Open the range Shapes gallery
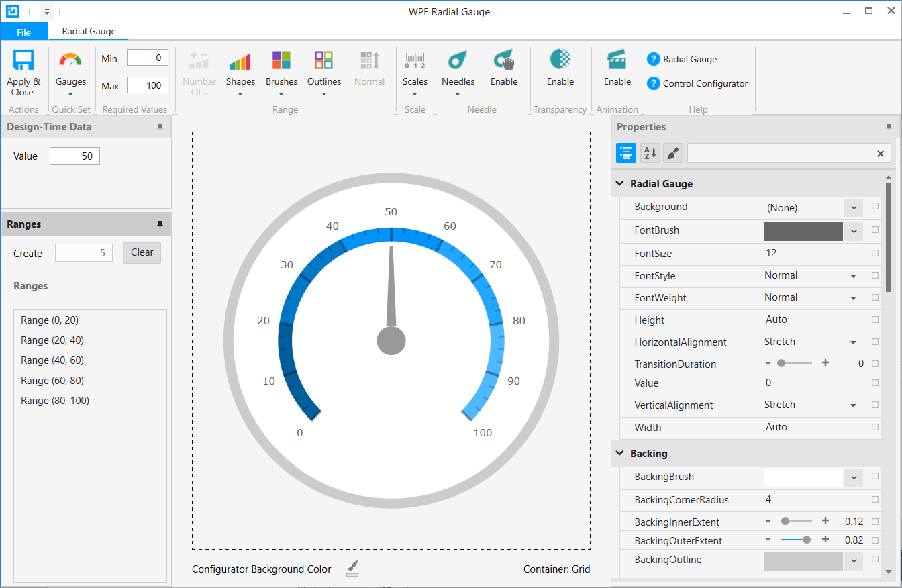This screenshot has height=588, width=902. [x=240, y=74]
